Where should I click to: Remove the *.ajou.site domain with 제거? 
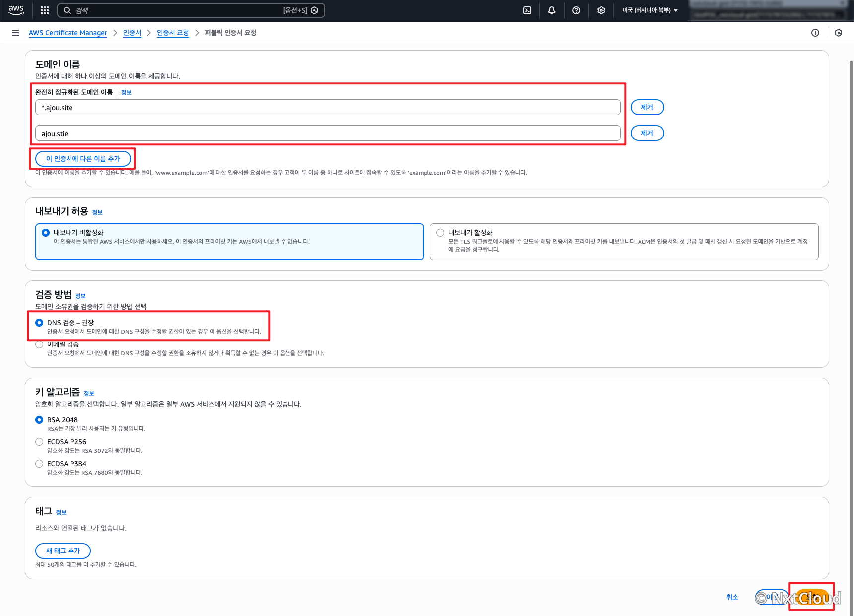647,107
